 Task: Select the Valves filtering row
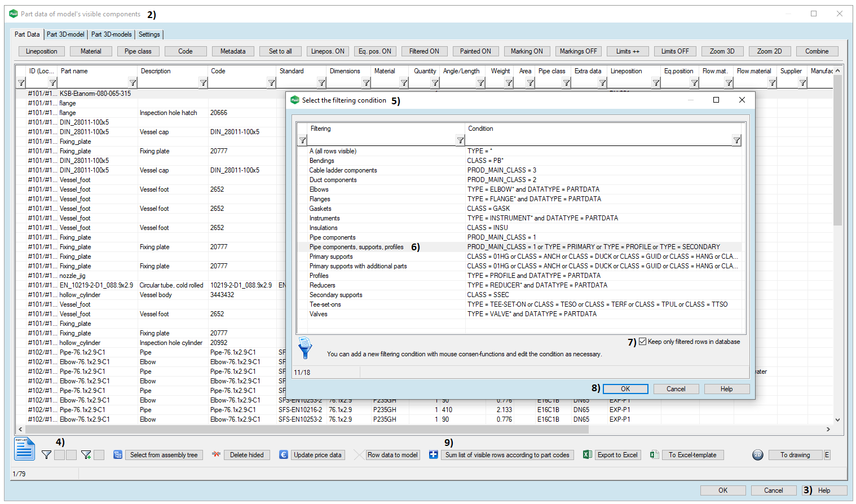click(319, 314)
